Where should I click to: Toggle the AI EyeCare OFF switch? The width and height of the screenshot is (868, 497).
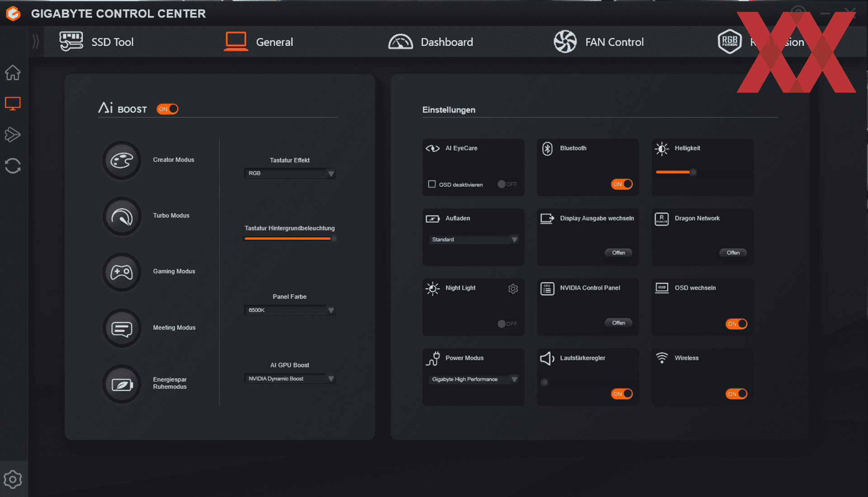(507, 184)
